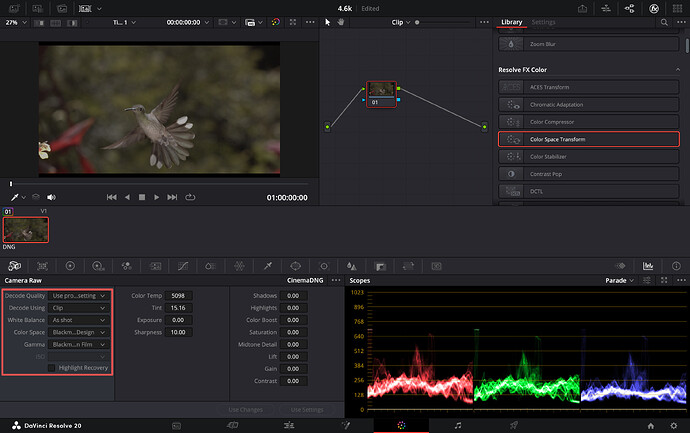Open Project Settings gear icon
This screenshot has height=433, width=690.
pos(673,426)
